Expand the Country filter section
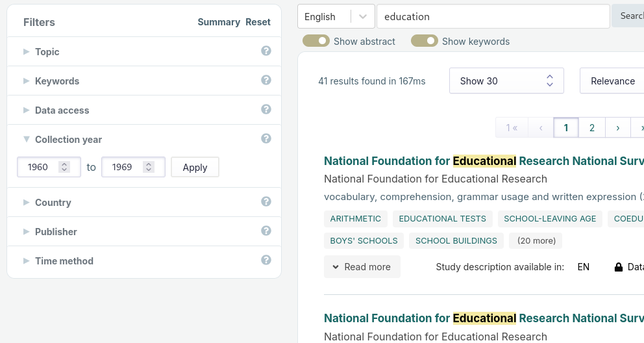644x343 pixels. pyautogui.click(x=143, y=202)
